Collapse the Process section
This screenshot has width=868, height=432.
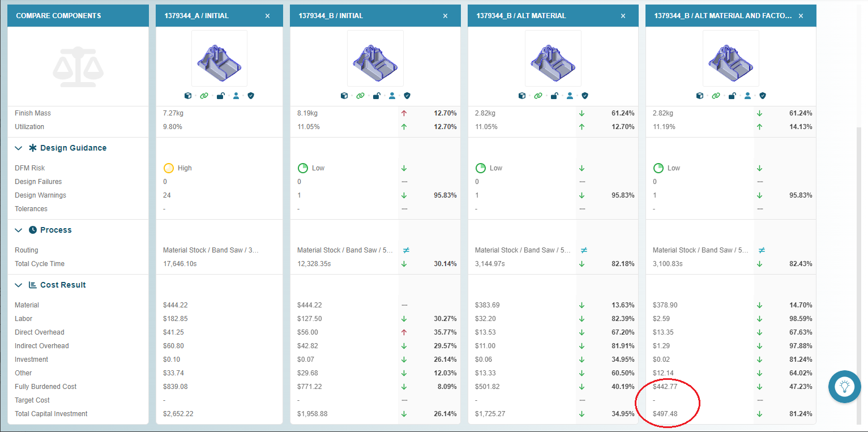19,230
